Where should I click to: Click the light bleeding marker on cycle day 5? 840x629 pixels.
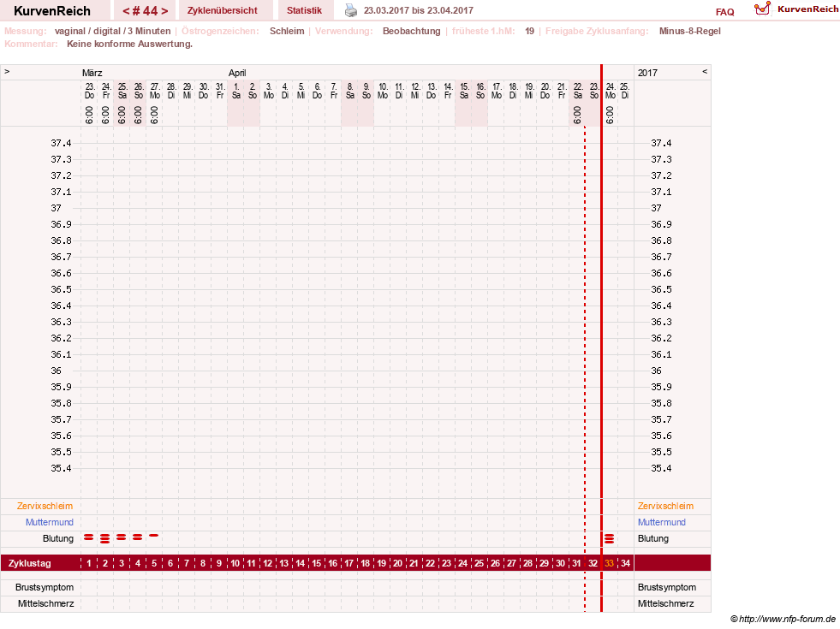point(154,535)
